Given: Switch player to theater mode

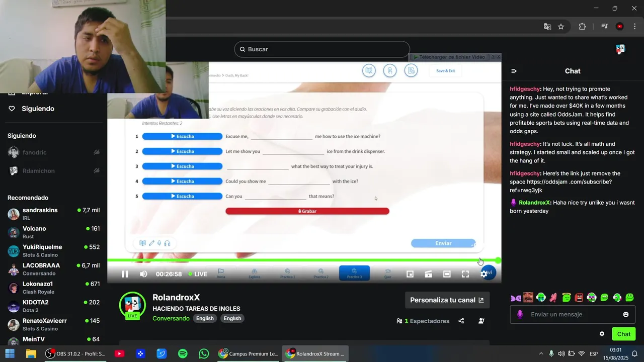Looking at the screenshot, I should click(x=447, y=274).
